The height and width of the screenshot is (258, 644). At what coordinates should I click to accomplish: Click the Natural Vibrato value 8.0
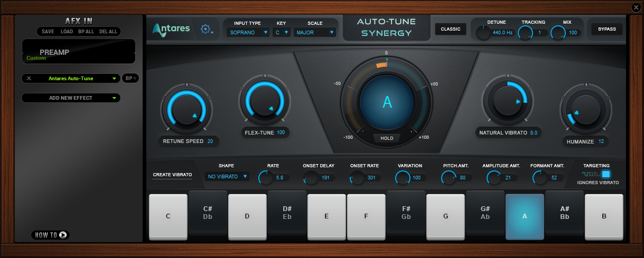point(534,133)
